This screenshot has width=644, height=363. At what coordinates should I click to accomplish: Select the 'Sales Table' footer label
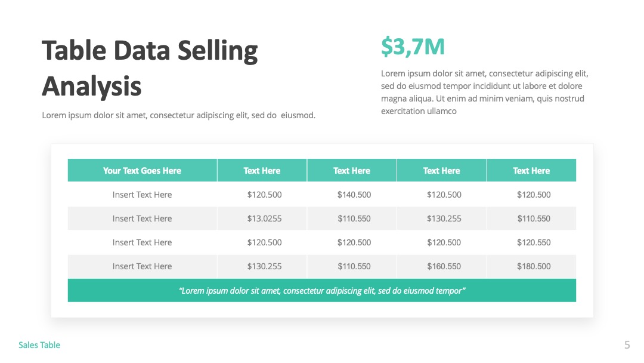39,345
